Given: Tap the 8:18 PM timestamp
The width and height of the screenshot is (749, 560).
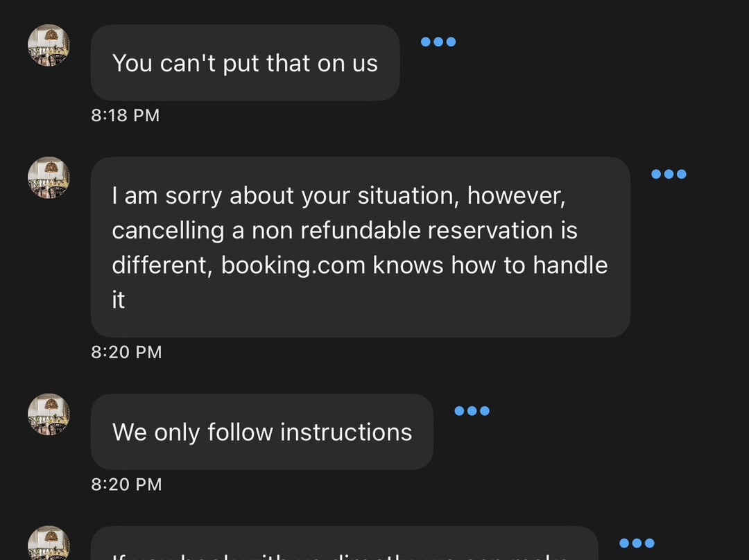Looking at the screenshot, I should (125, 115).
